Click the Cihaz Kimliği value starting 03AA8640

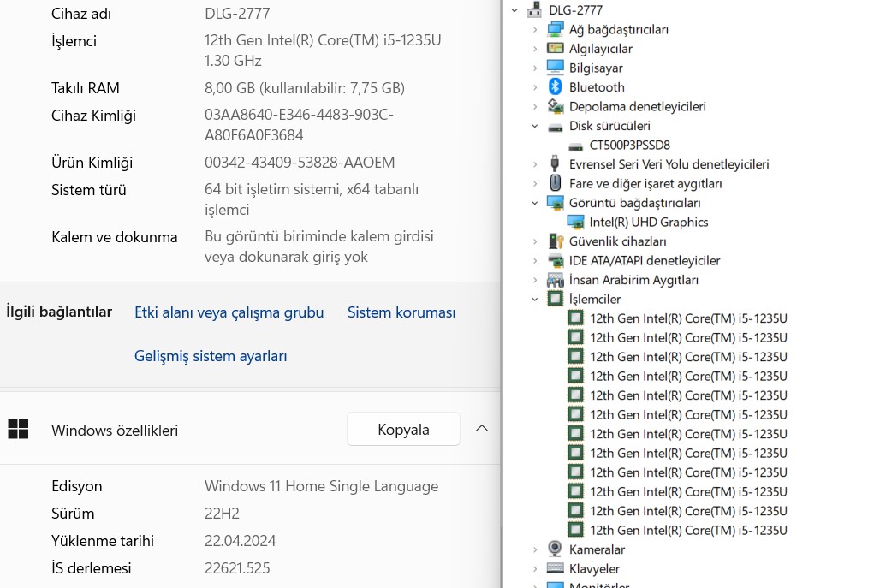[299, 125]
